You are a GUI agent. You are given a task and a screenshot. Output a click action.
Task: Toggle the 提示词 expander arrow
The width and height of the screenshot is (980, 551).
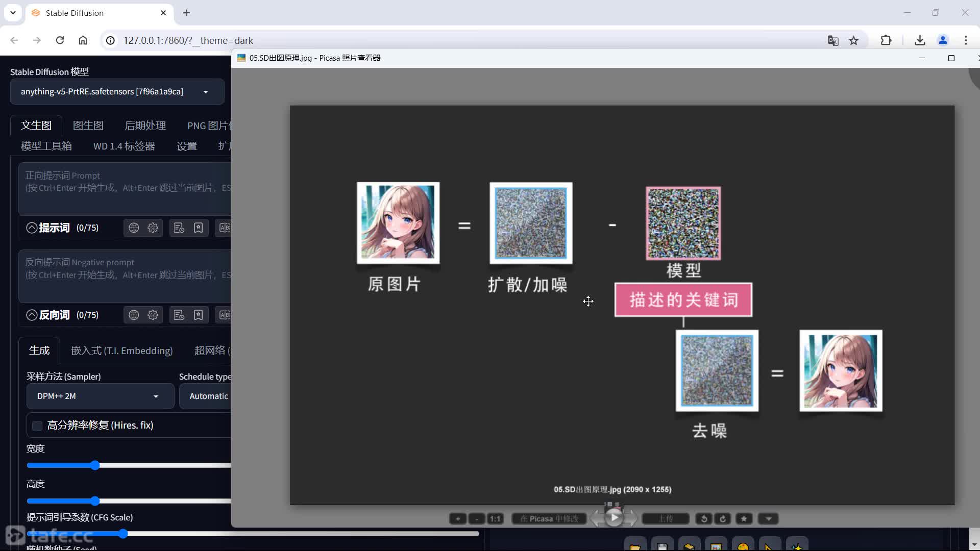(x=32, y=228)
